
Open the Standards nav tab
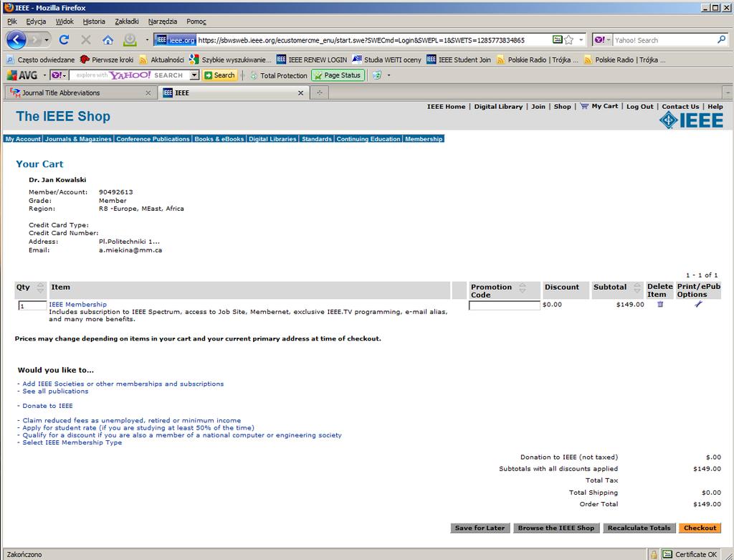point(316,138)
